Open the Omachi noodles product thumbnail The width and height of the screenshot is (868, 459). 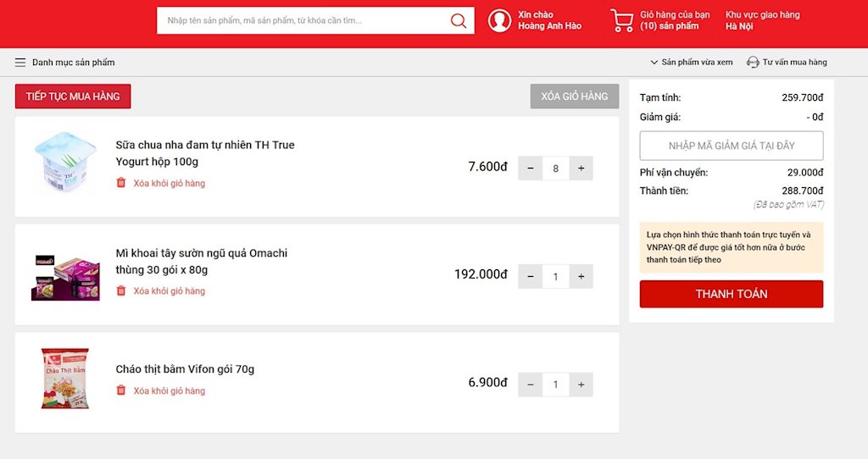[65, 275]
